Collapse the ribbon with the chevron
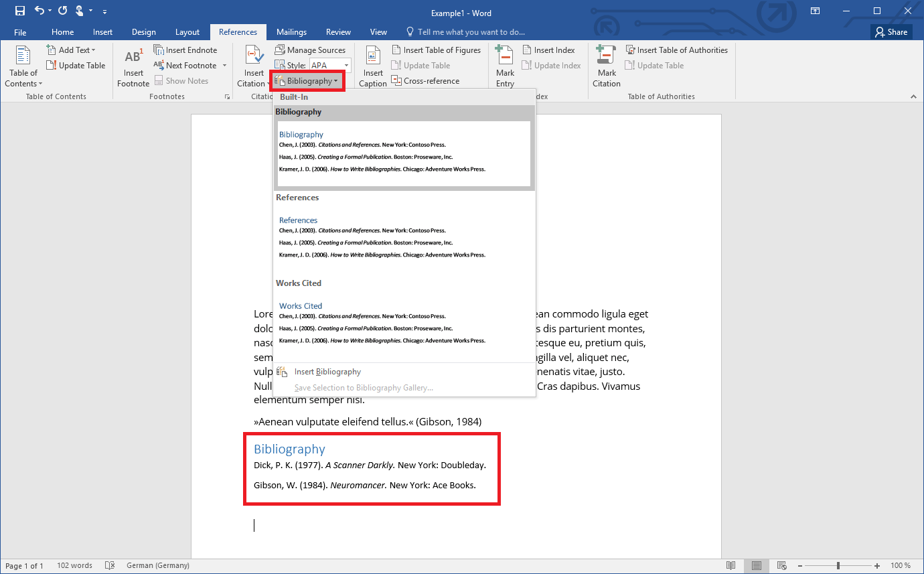The width and height of the screenshot is (924, 574). click(913, 96)
